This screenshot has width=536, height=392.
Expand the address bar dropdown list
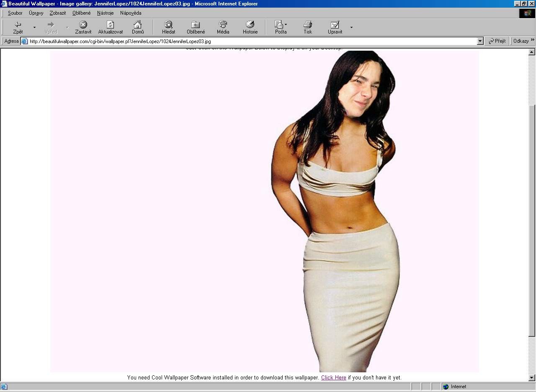click(x=480, y=41)
